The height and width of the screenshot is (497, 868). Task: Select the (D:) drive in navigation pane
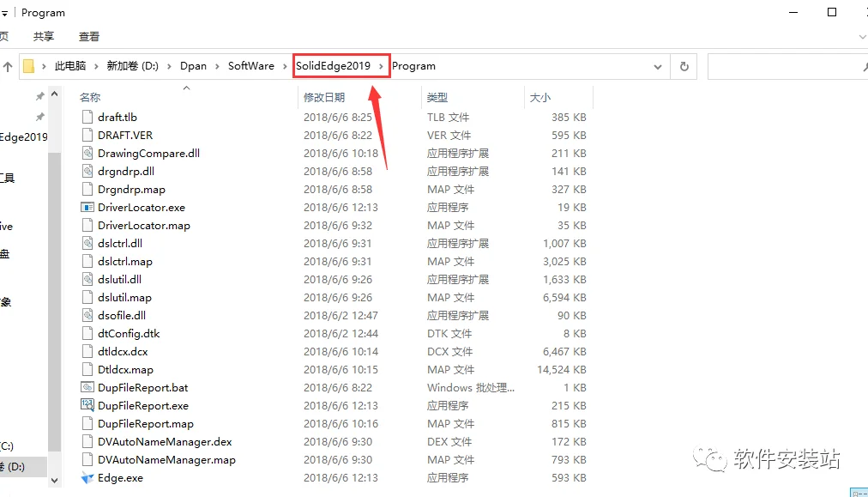pyautogui.click(x=23, y=466)
